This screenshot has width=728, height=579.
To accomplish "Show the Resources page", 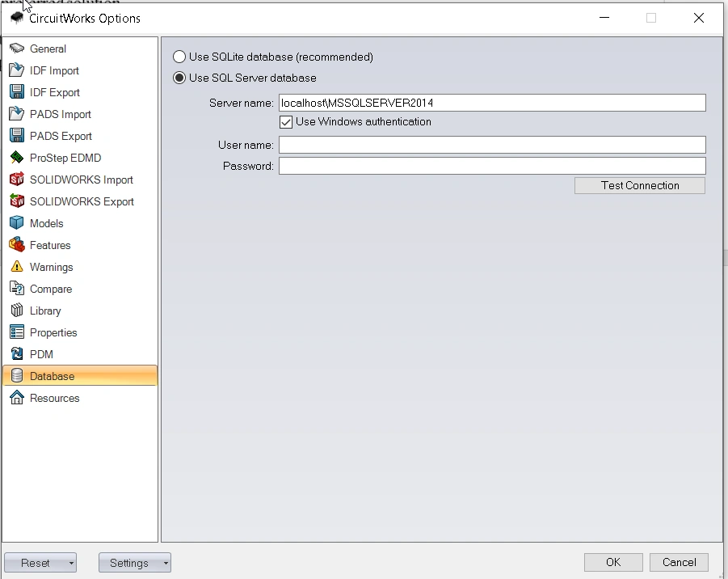I will [80, 398].
